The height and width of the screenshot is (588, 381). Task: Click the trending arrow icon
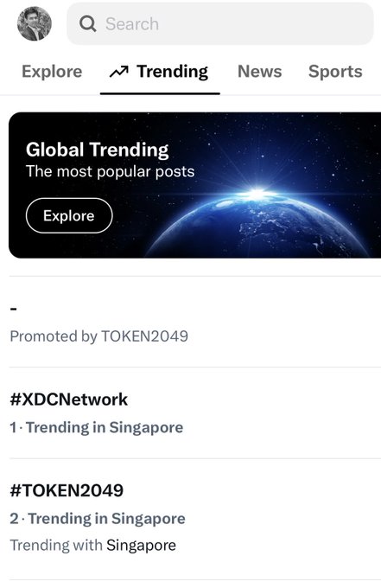coord(118,71)
